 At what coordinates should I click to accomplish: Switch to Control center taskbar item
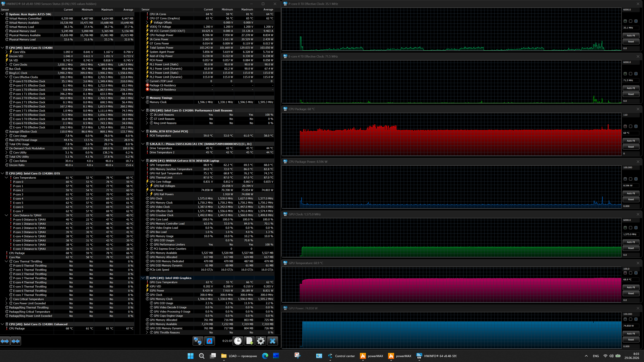coord(342,356)
